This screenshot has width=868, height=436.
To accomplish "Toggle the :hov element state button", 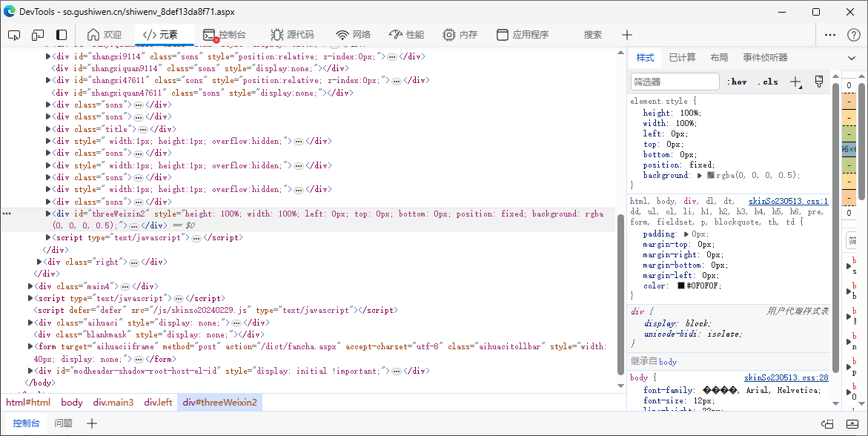I will (737, 82).
